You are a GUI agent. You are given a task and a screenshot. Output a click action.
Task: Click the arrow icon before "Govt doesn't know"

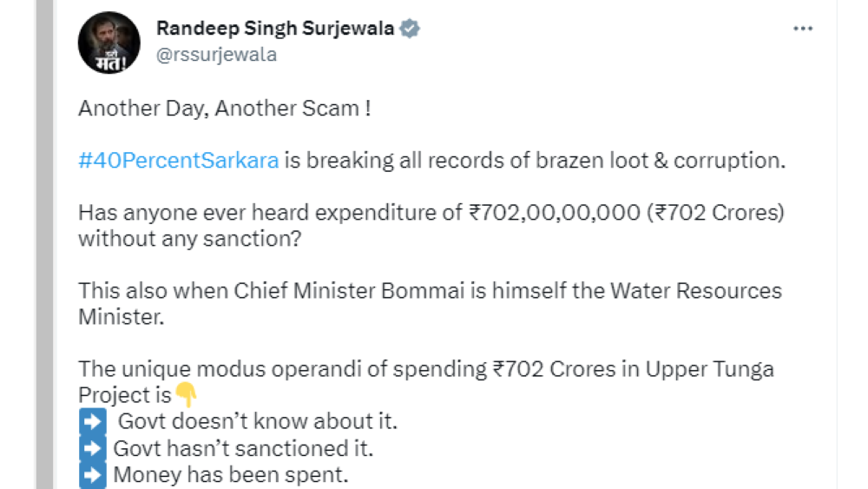[92, 422]
